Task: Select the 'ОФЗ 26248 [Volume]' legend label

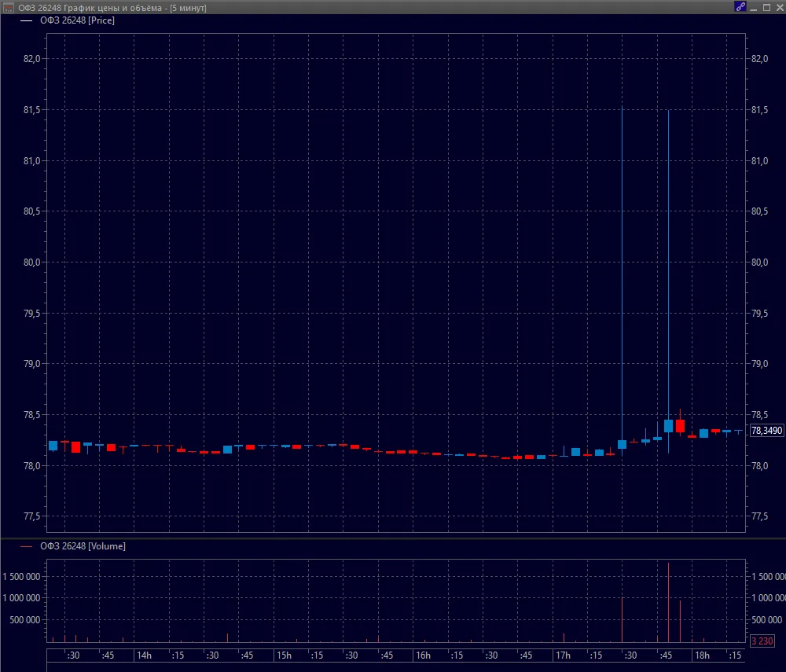Action: (x=83, y=546)
